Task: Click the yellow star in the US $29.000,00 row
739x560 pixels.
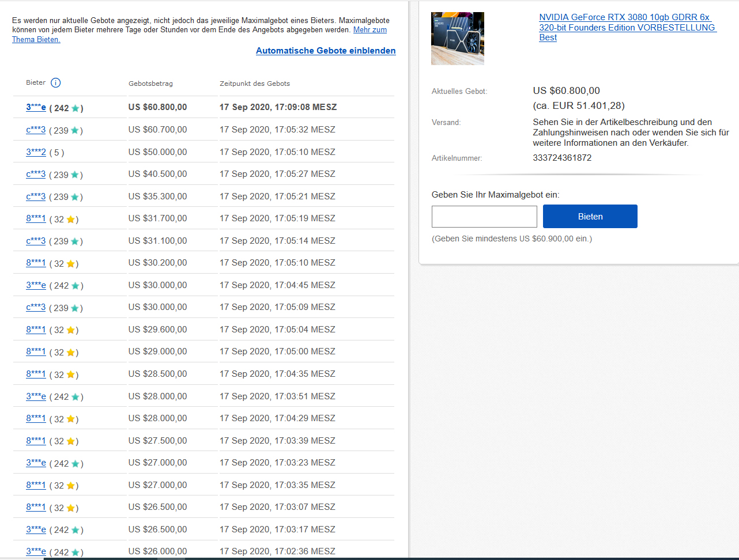Action: 70,353
